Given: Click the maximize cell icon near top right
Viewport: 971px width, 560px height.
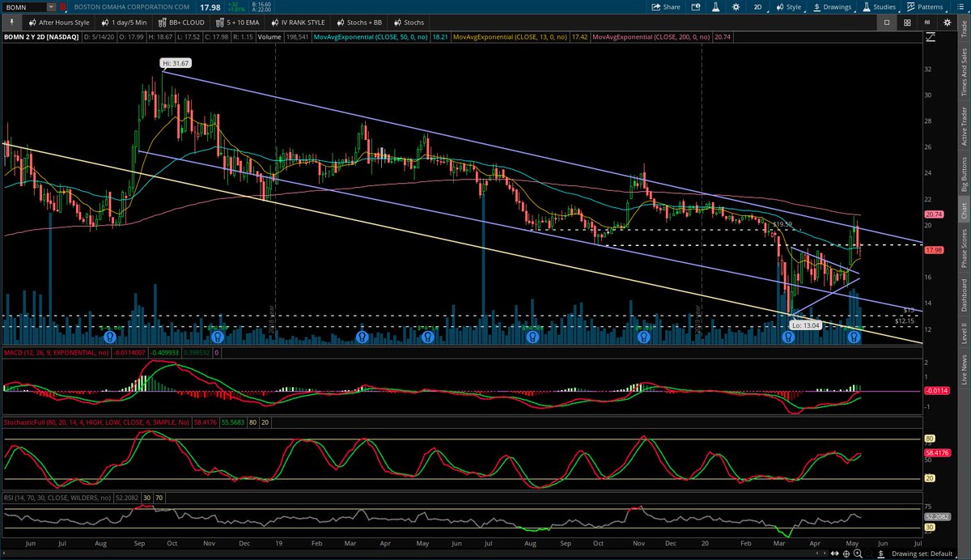Looking at the screenshot, I should pyautogui.click(x=887, y=22).
